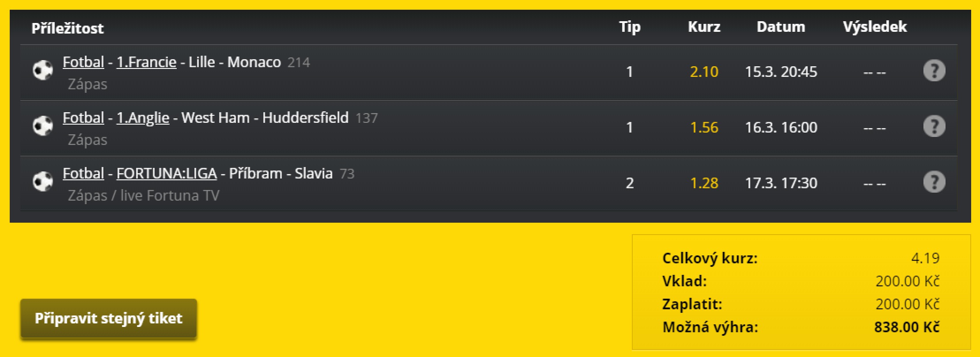Click the Možná výhra amount 838.00 Kč
The image size is (980, 357).
click(907, 327)
